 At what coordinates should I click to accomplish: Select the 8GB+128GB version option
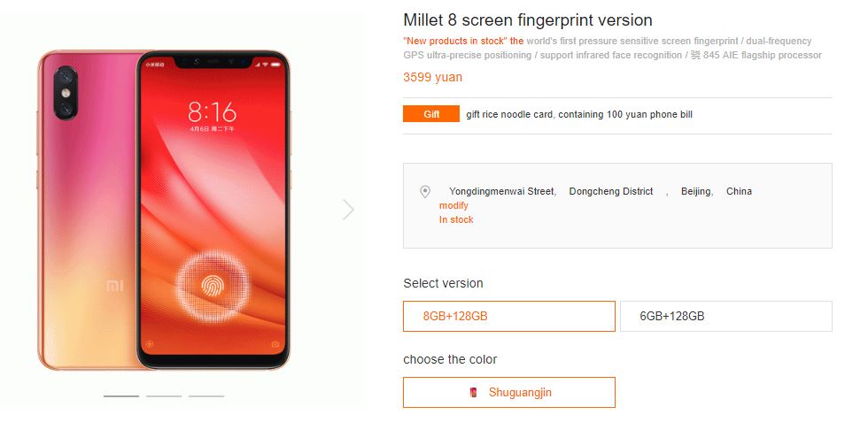(x=508, y=317)
